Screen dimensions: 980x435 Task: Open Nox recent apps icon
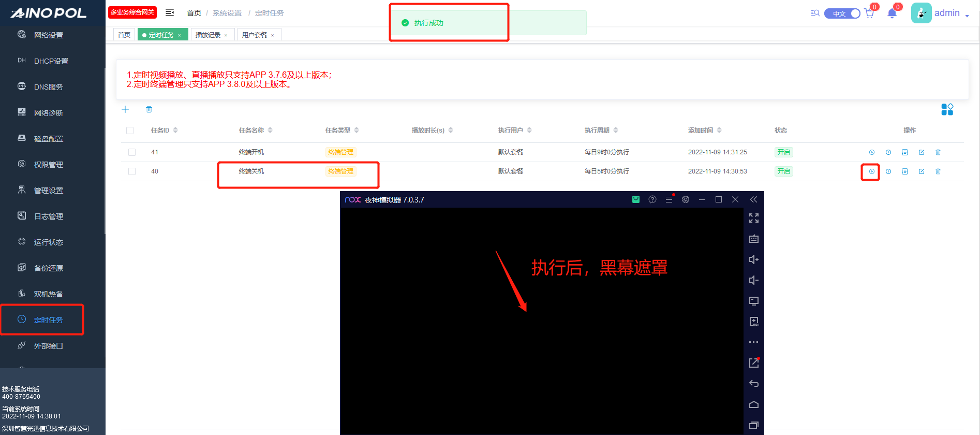click(x=754, y=425)
